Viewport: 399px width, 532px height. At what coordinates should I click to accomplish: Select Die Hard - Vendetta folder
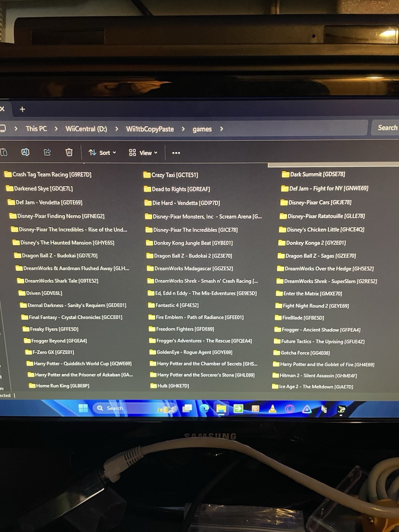point(182,203)
